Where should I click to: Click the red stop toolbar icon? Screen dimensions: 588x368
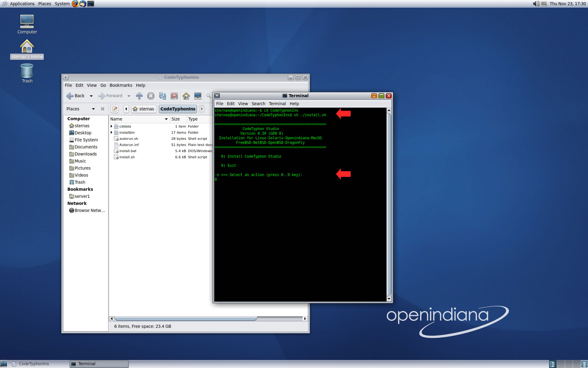[174, 96]
